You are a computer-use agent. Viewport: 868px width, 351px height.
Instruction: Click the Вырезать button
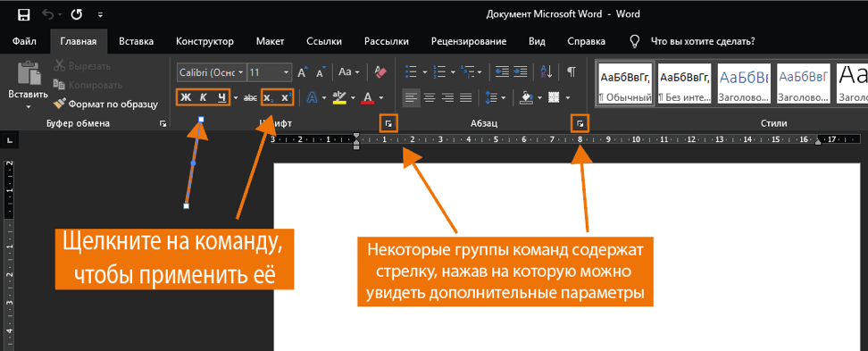coord(82,66)
